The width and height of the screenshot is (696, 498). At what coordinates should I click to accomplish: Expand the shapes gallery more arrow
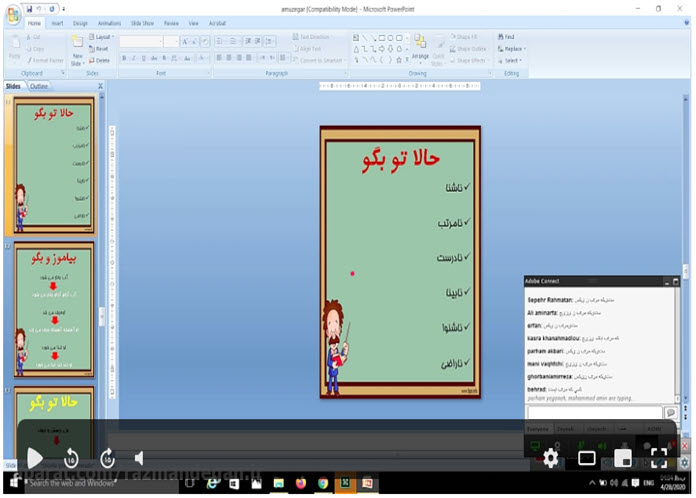407,60
